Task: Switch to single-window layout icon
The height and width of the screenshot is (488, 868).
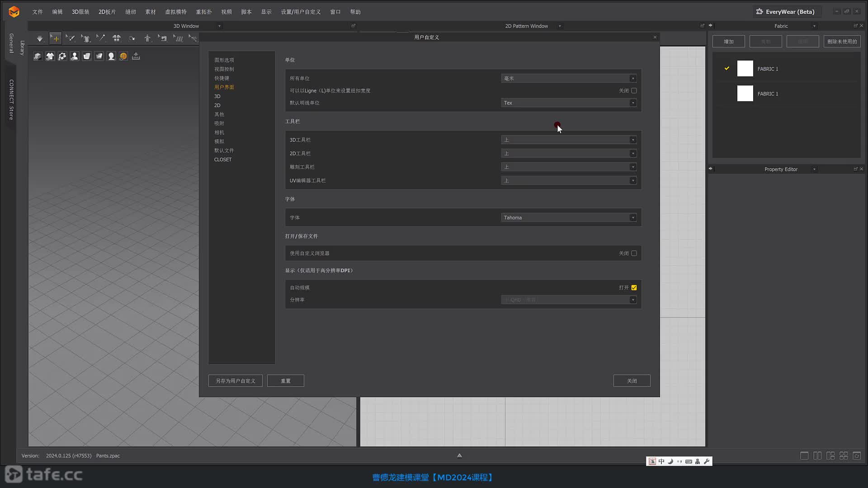Action: 804,456
